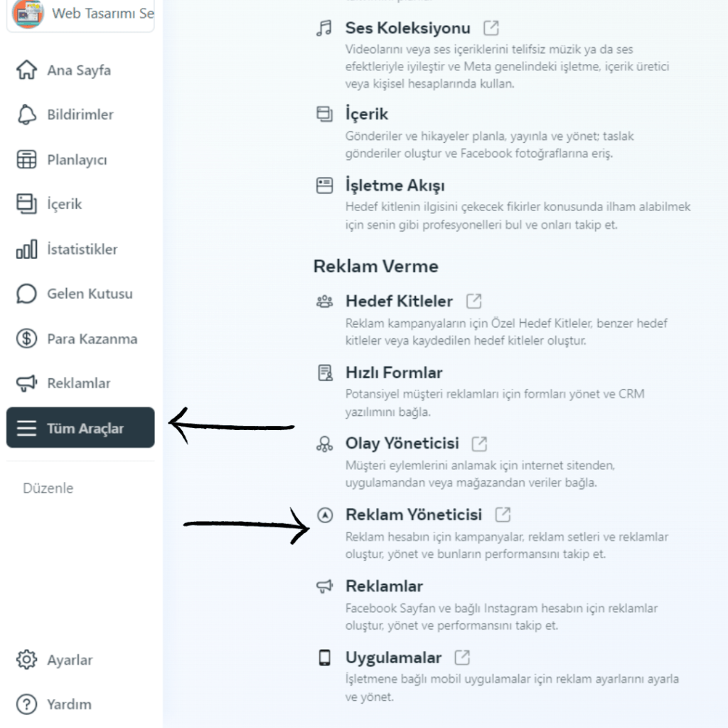
Task: Click the İşletme Akışı heading
Action: 395,186
